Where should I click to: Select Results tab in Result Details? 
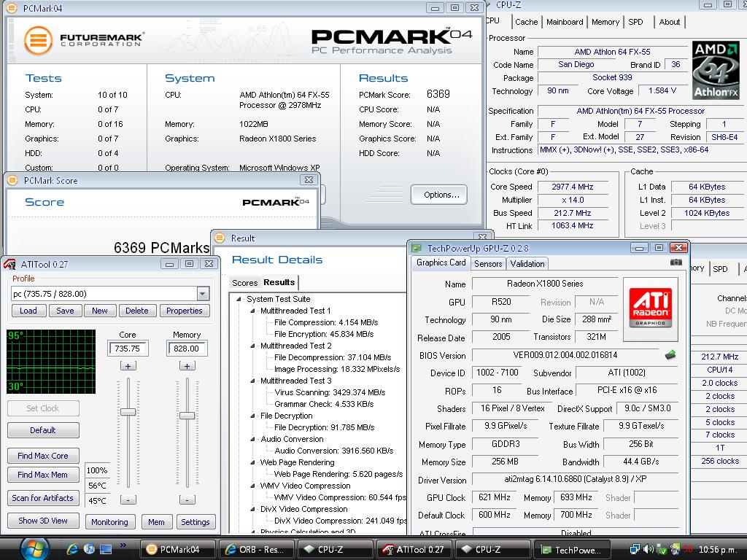(279, 282)
